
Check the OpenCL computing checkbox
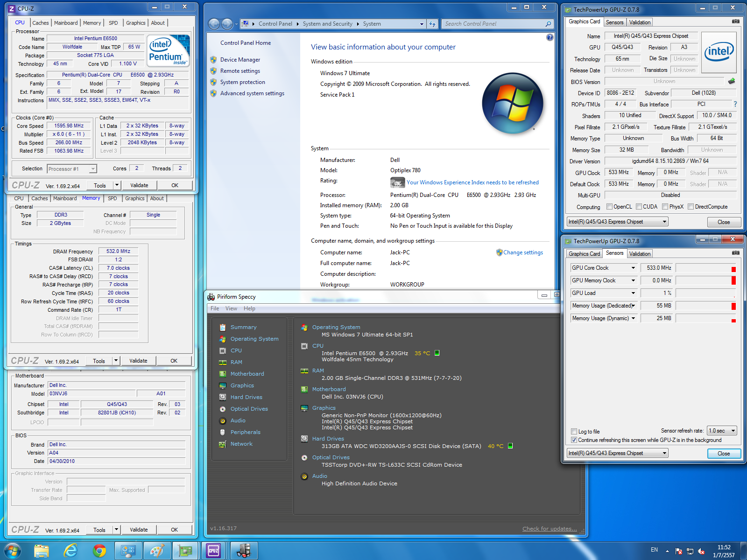pyautogui.click(x=609, y=207)
